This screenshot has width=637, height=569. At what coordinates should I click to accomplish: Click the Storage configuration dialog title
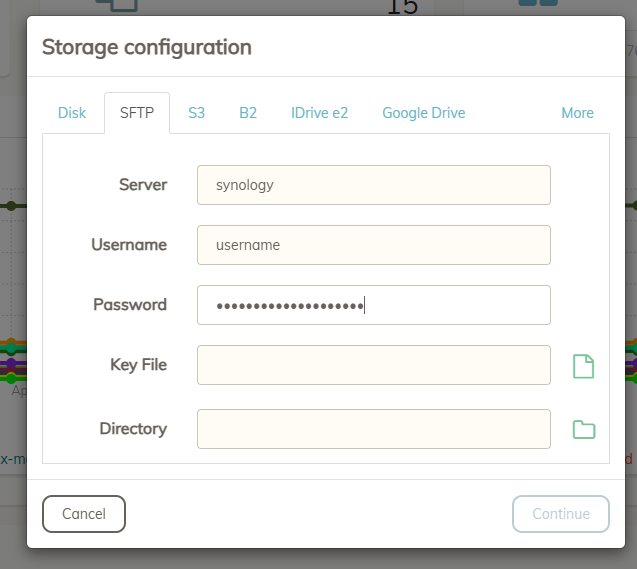click(146, 47)
